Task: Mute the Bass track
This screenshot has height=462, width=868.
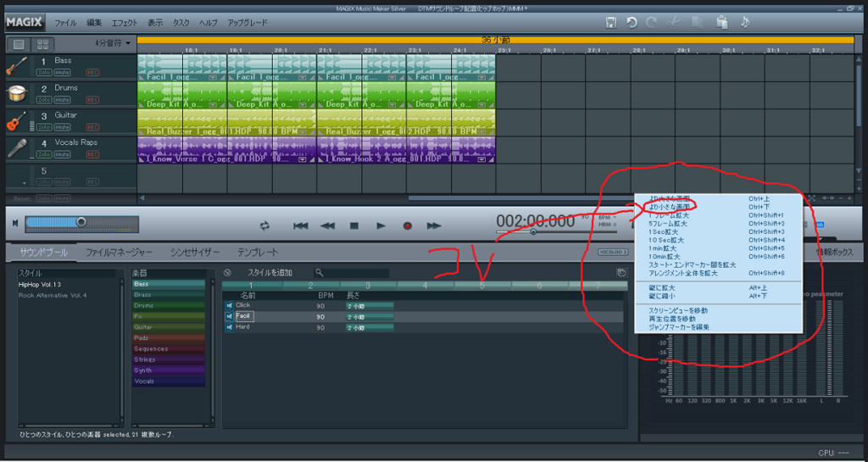Action: coord(61,73)
